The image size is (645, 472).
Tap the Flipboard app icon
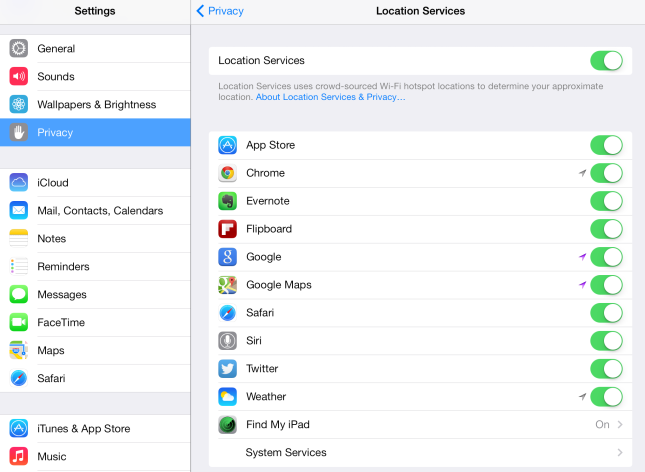(x=228, y=229)
